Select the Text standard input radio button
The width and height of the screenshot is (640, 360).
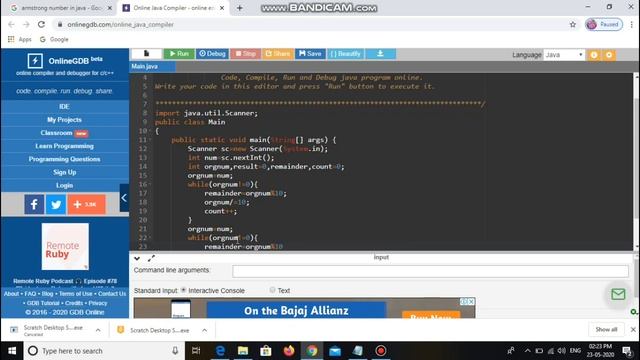click(x=272, y=290)
